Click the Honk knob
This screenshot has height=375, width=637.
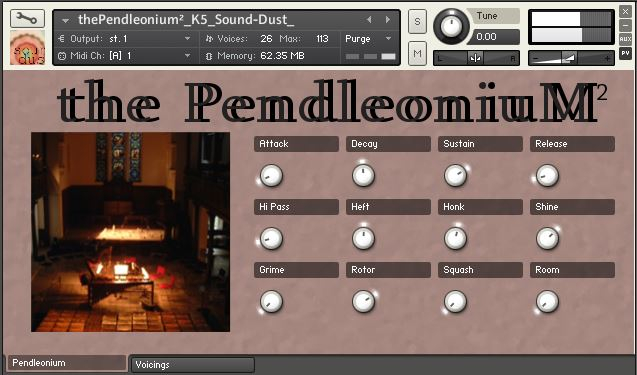pos(455,238)
